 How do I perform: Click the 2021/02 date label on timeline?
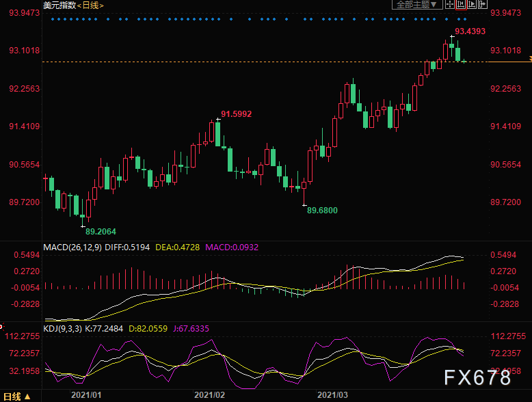click(x=209, y=395)
